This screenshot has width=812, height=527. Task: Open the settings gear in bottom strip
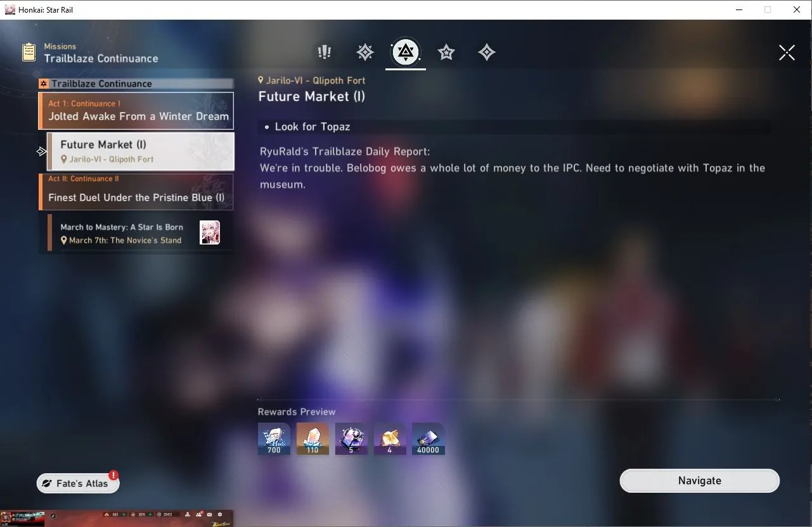click(x=220, y=514)
